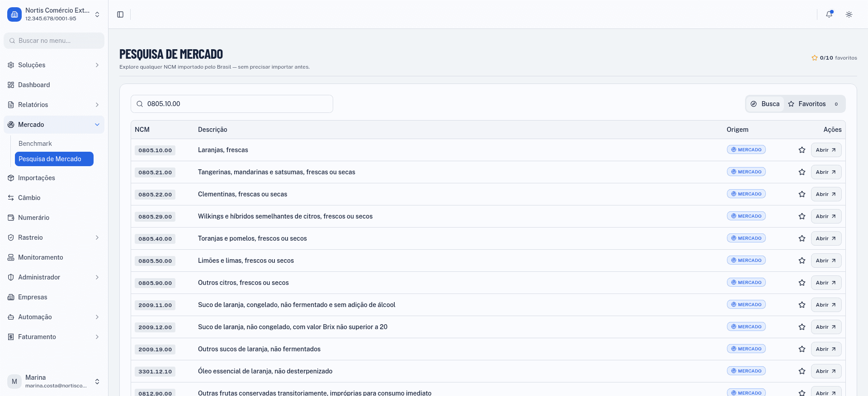
Task: Star the Óleo essencial de laranja row
Action: click(802, 371)
